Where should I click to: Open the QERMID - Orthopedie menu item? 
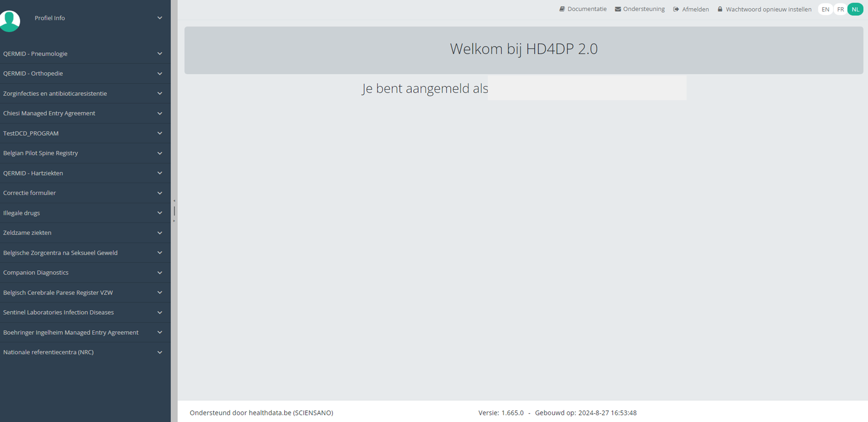(x=33, y=73)
